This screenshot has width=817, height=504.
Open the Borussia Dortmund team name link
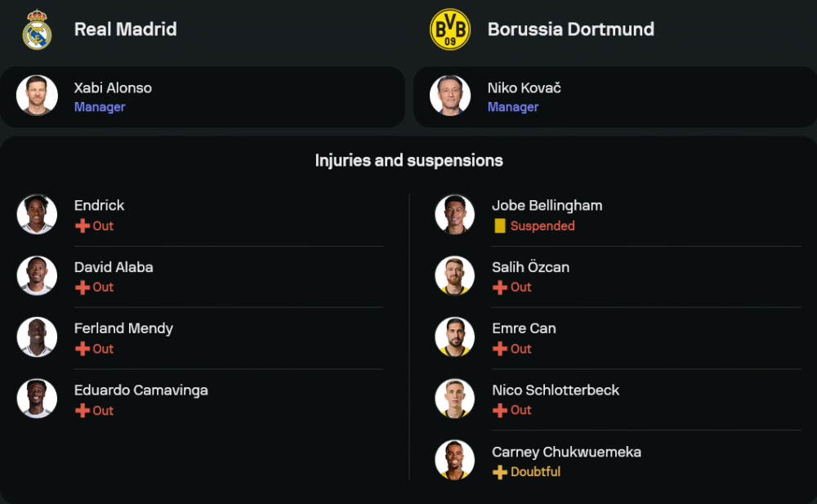(x=570, y=29)
